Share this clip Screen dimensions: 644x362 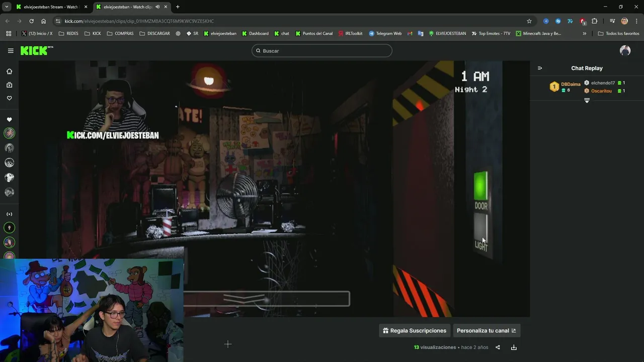point(498,347)
